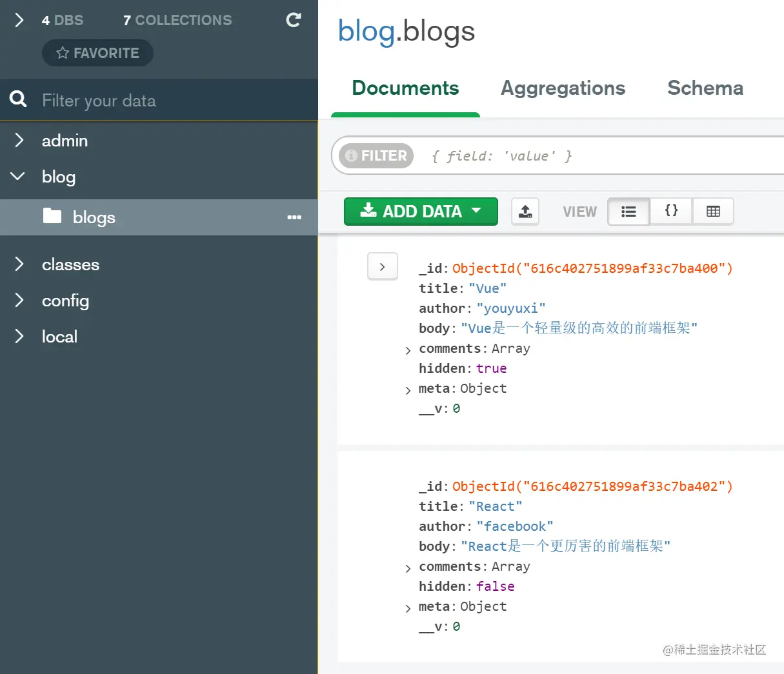Click the author value "facebook"
784x674 pixels.
(514, 526)
